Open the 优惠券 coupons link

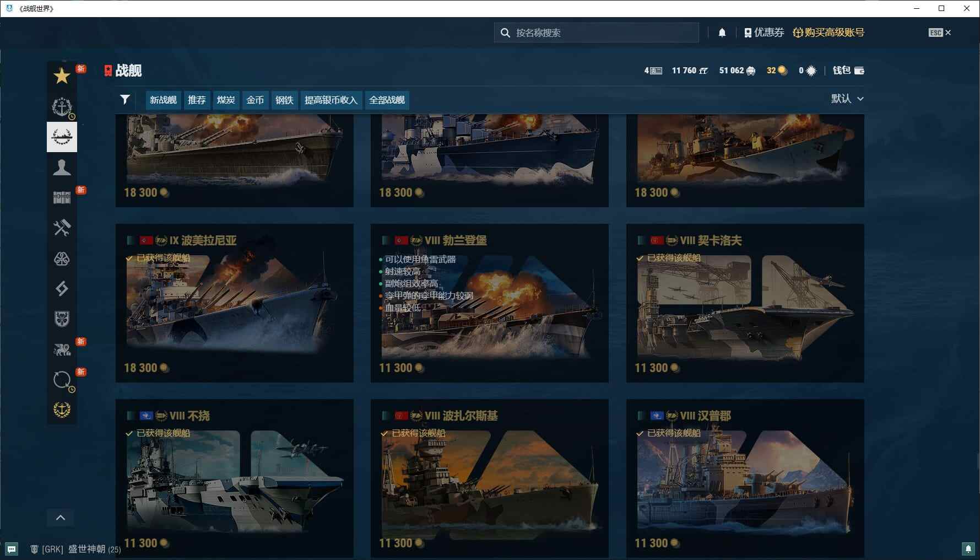[764, 33]
